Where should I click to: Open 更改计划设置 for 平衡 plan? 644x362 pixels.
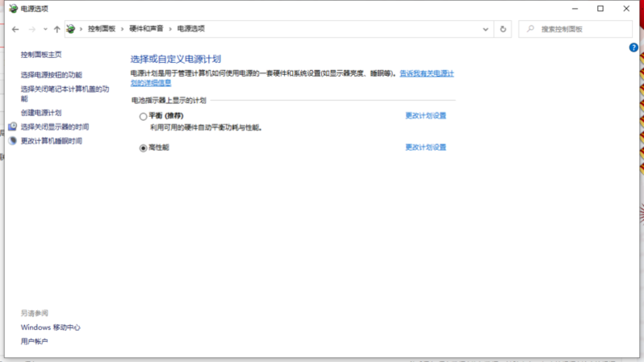(x=425, y=115)
